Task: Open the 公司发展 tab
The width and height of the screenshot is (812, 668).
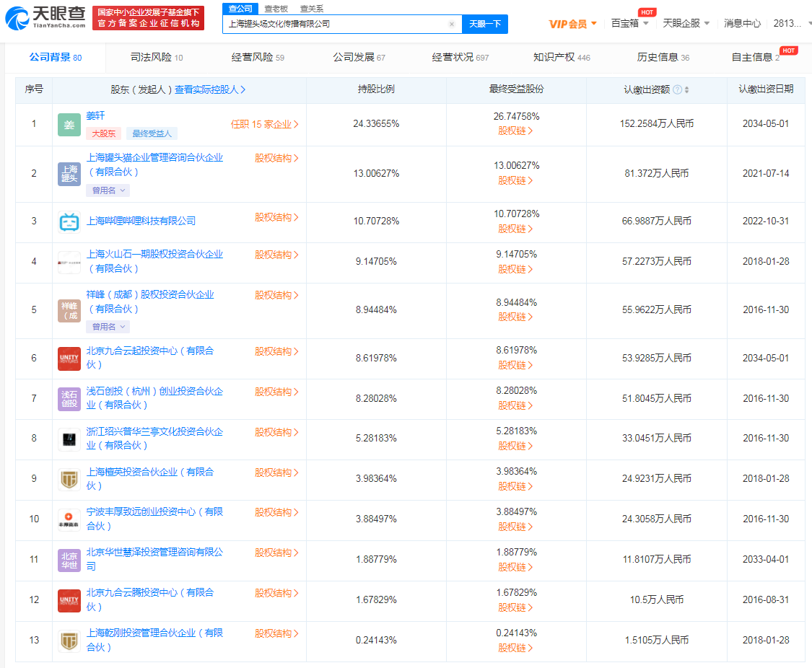Action: (359, 58)
